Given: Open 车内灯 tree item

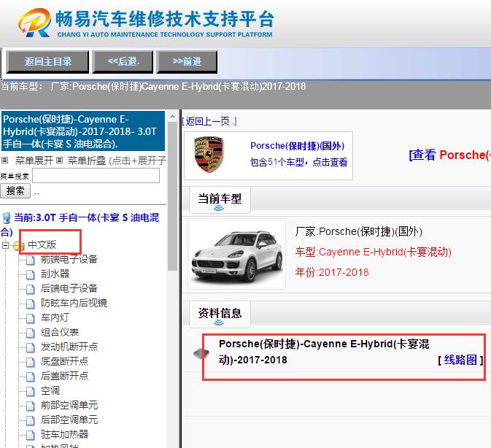Looking at the screenshot, I should click(x=55, y=318).
